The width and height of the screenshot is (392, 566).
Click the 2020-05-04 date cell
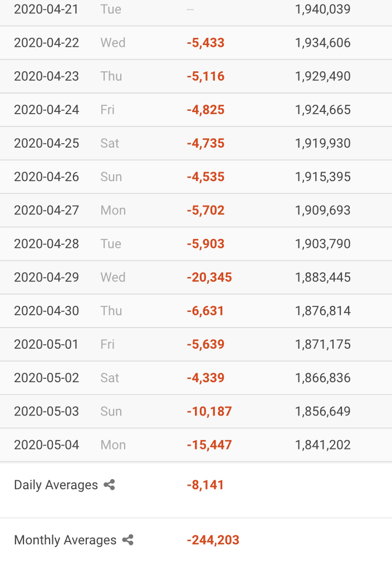pos(46,445)
